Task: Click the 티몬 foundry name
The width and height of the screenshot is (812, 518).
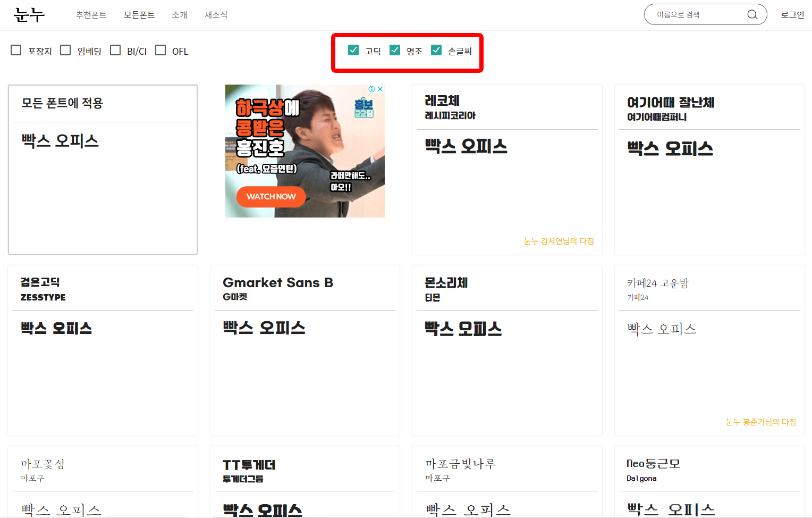Action: click(433, 298)
